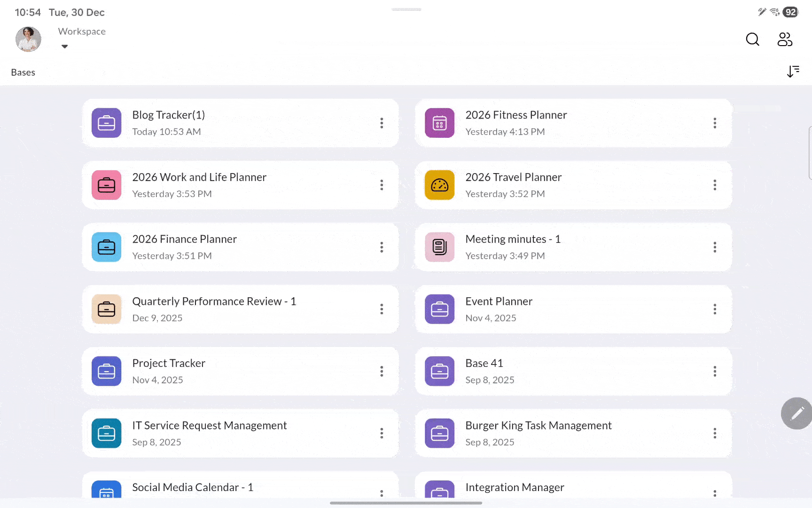Open more options for Blog Tracker(1)

(x=382, y=123)
